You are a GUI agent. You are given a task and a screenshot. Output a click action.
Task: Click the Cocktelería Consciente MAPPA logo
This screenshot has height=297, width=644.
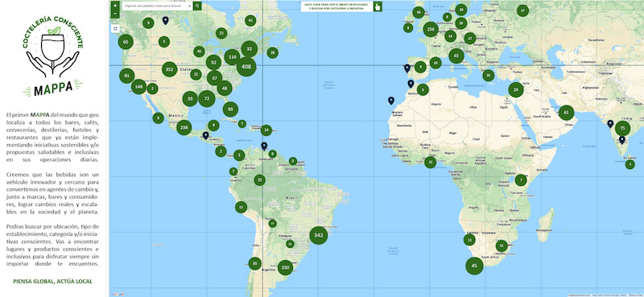(x=52, y=56)
